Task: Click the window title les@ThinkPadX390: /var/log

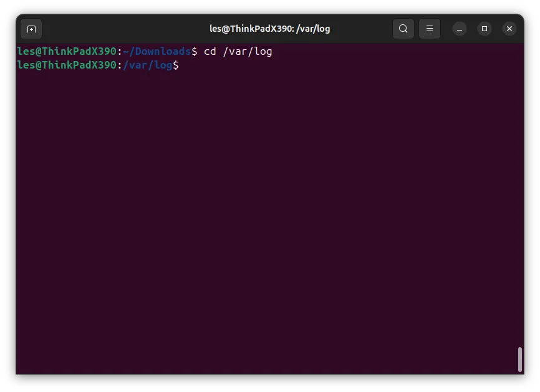Action: pyautogui.click(x=269, y=29)
